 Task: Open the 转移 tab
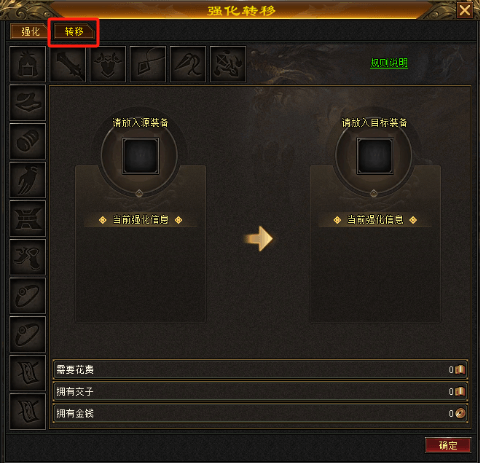tap(74, 32)
